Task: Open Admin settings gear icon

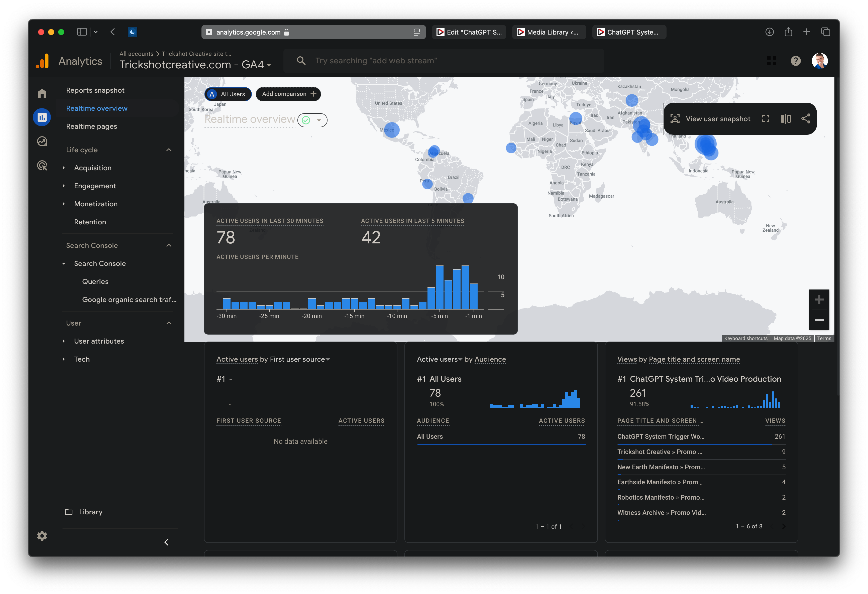Action: pyautogui.click(x=42, y=536)
